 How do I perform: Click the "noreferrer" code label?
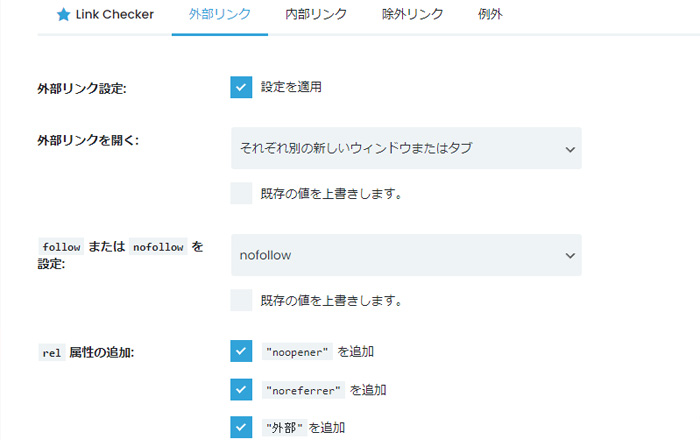click(x=303, y=390)
